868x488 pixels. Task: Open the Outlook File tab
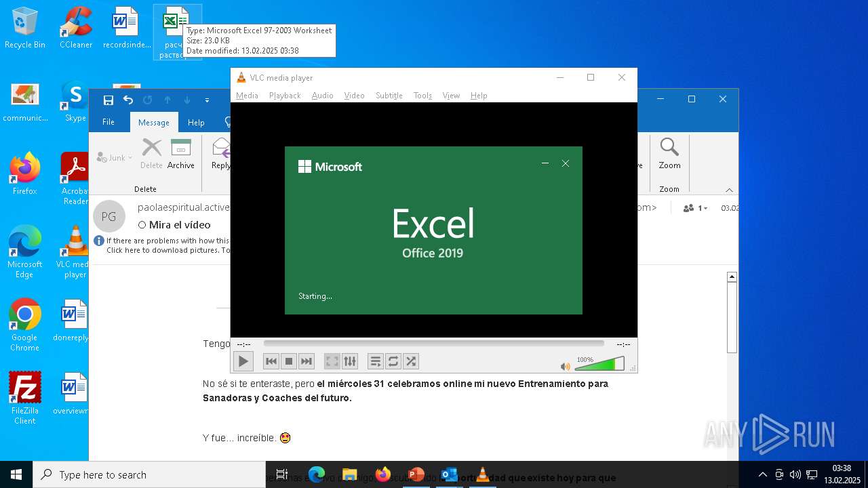tap(108, 123)
